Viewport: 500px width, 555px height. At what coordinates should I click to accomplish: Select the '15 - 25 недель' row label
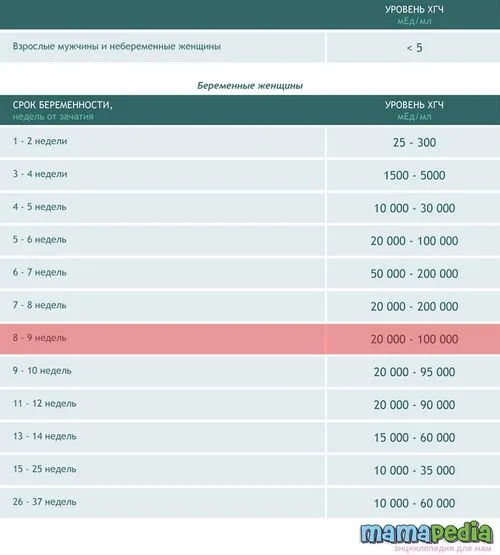[x=45, y=469]
